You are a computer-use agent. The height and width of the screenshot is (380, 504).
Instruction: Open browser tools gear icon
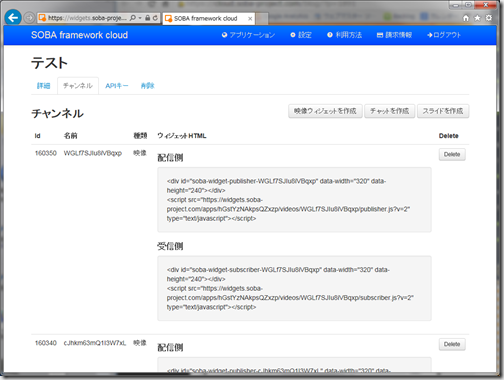pyautogui.click(x=489, y=18)
